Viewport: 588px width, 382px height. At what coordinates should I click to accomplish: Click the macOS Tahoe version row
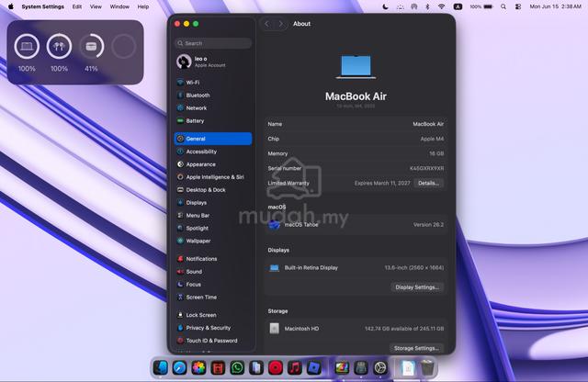pos(356,225)
